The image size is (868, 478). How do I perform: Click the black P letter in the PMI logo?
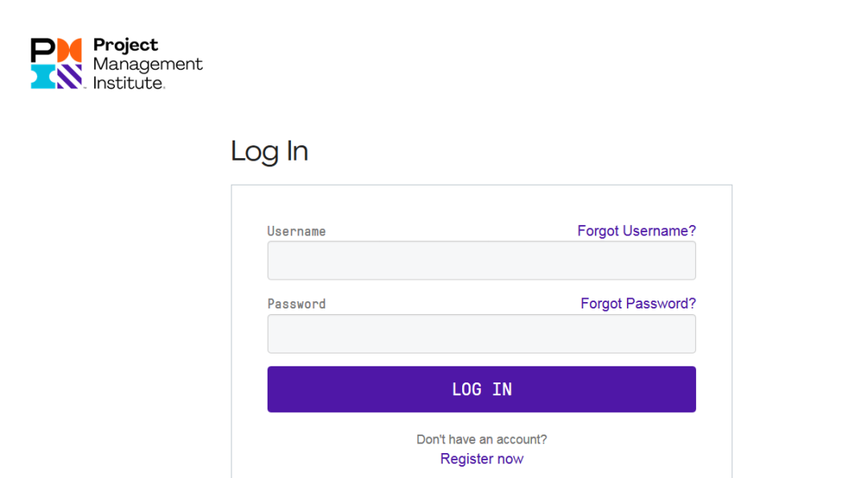point(43,51)
